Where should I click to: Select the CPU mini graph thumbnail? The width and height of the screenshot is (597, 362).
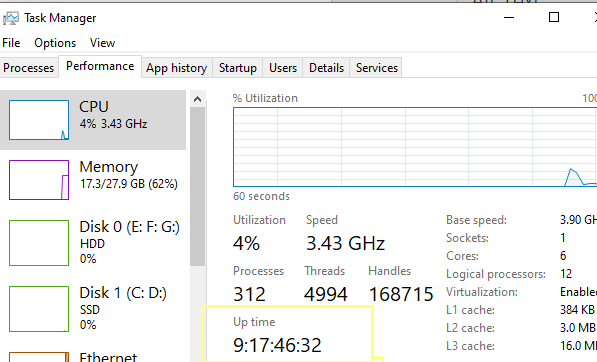click(x=39, y=120)
